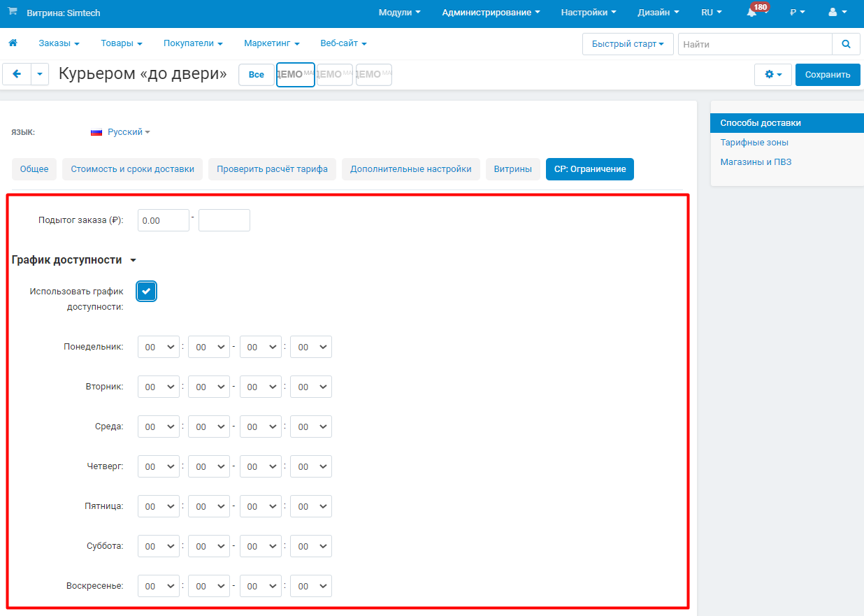Open the "Дополнительные настройки" tab
The width and height of the screenshot is (864, 616).
click(411, 169)
